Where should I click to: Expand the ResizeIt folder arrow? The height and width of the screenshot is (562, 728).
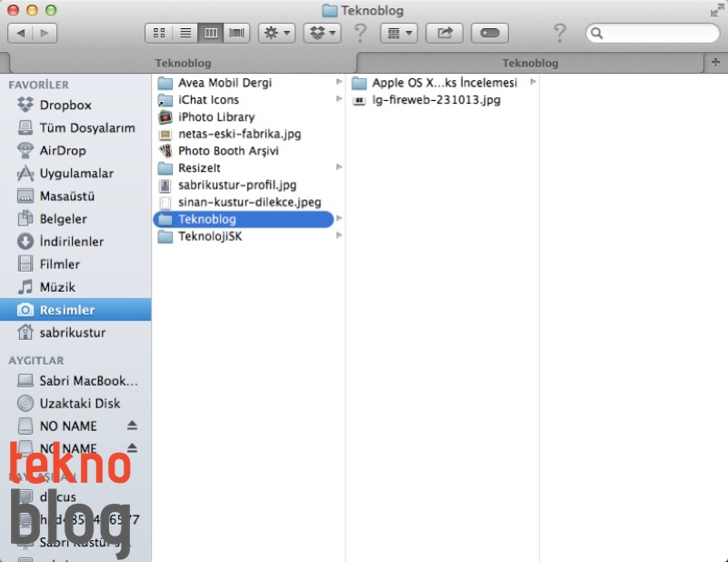coord(339,167)
